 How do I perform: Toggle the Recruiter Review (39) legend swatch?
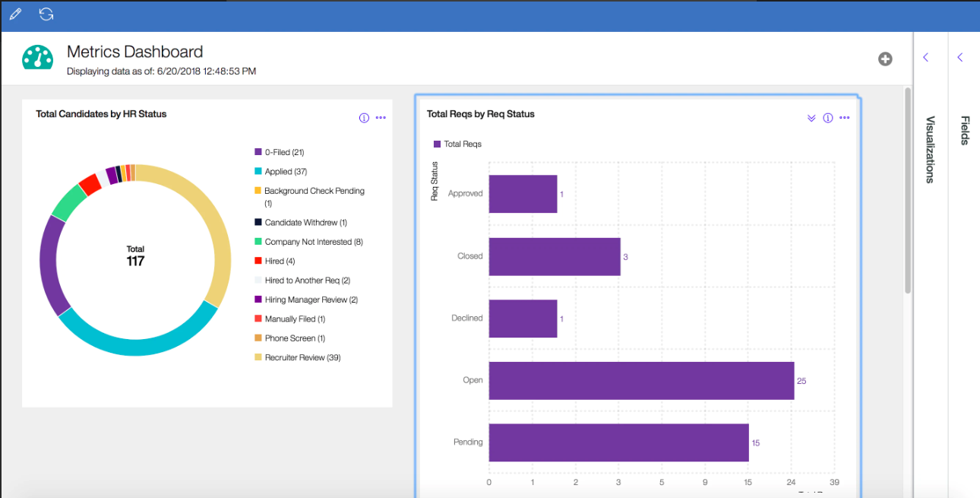click(258, 357)
